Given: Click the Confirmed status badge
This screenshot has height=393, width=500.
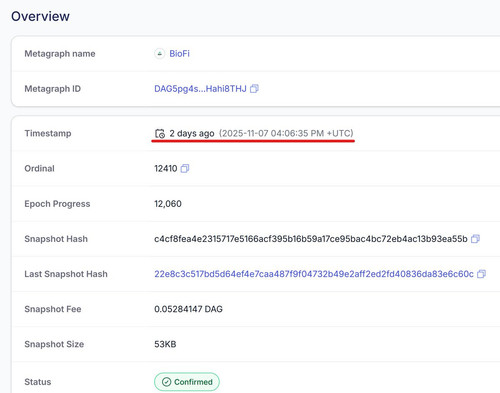Looking at the screenshot, I should coord(187,382).
